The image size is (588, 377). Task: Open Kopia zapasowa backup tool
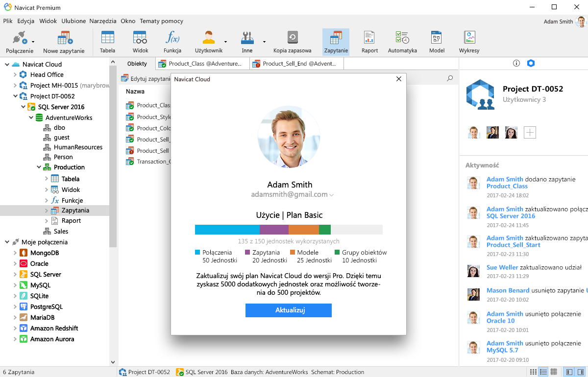293,42
